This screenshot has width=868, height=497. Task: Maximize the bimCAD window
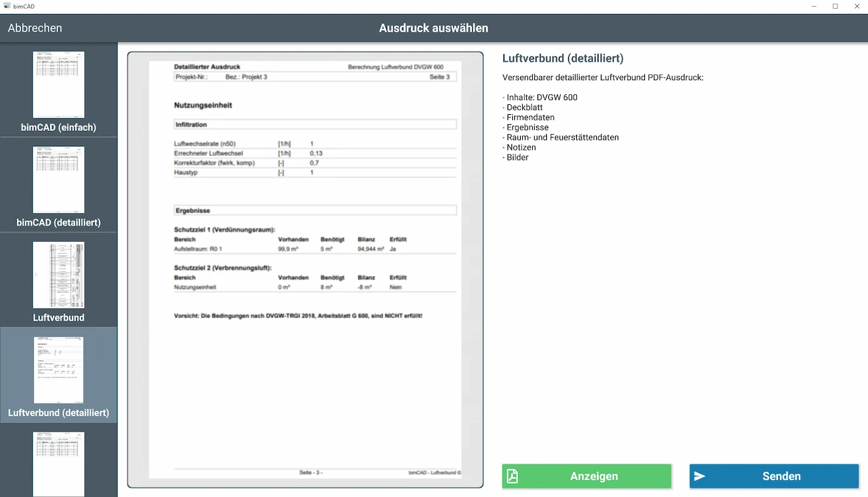(835, 6)
